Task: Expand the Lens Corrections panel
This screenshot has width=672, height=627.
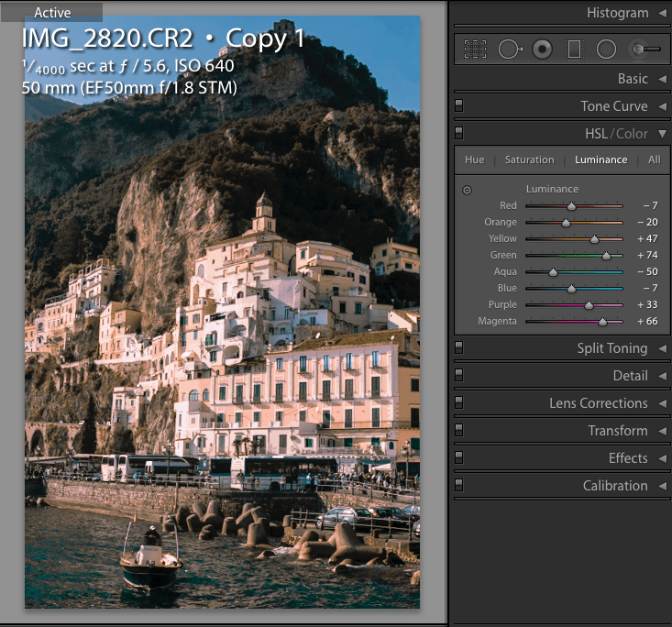Action: tap(662, 403)
